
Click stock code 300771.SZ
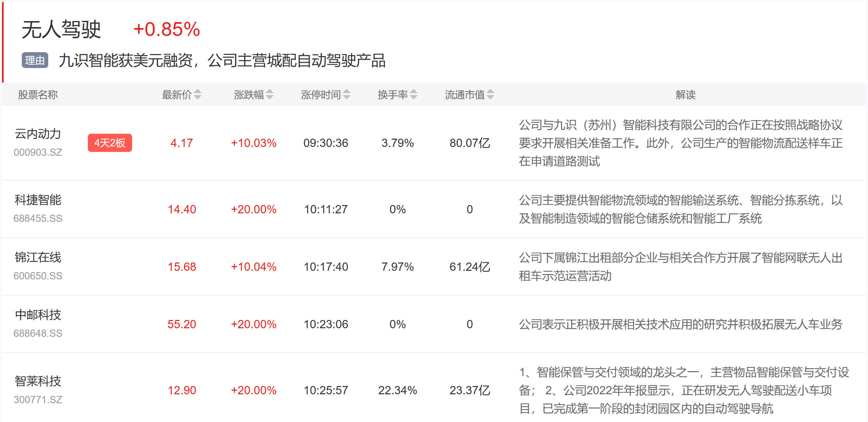[x=38, y=400]
